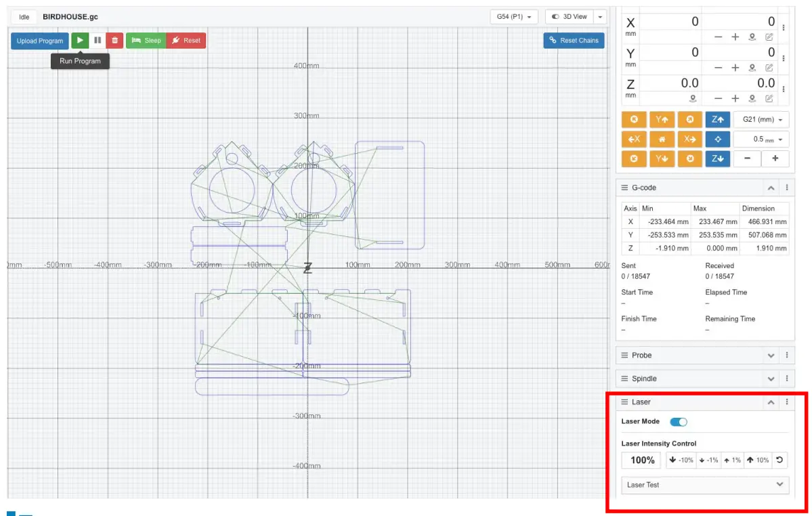Click the Reset Chains button
This screenshot has height=516, width=812.
[x=574, y=40]
